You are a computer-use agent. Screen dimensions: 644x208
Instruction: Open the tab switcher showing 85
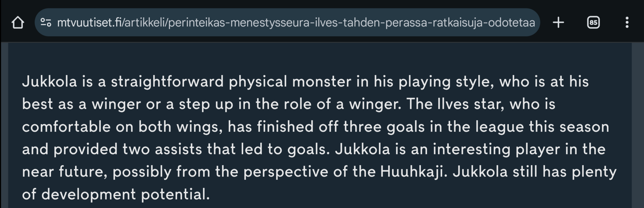click(x=593, y=22)
